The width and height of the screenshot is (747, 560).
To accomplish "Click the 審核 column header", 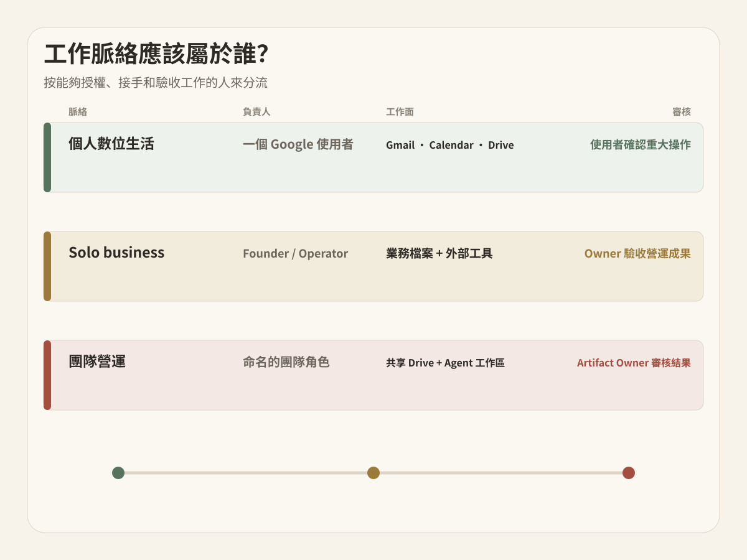I will tap(682, 112).
